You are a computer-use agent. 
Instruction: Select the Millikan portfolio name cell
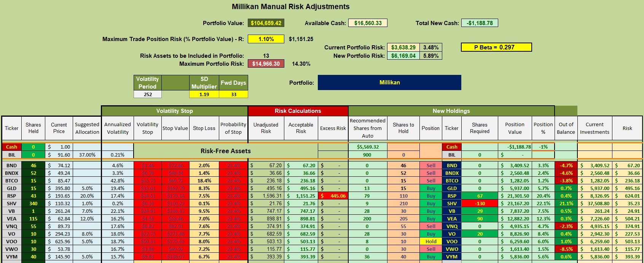pyautogui.click(x=389, y=82)
